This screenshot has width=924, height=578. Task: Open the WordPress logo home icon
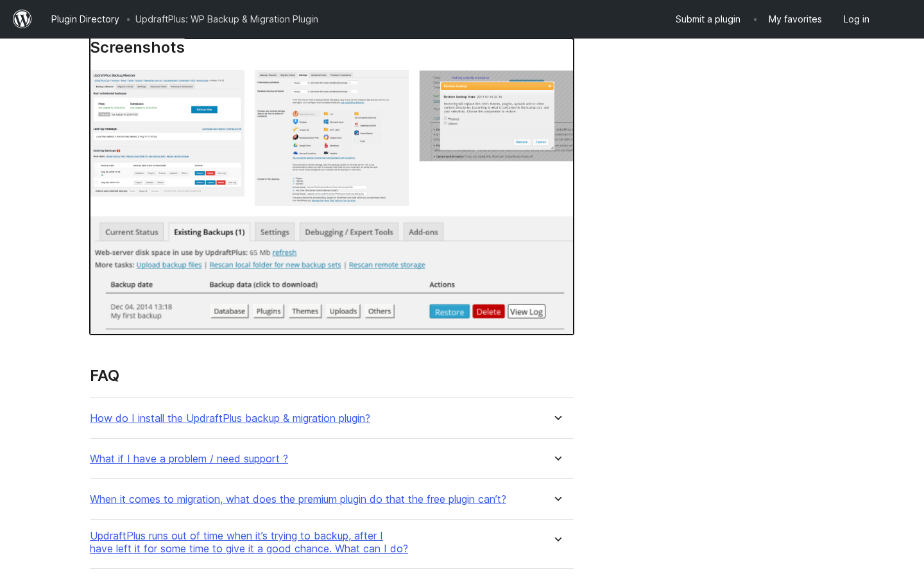(22, 19)
